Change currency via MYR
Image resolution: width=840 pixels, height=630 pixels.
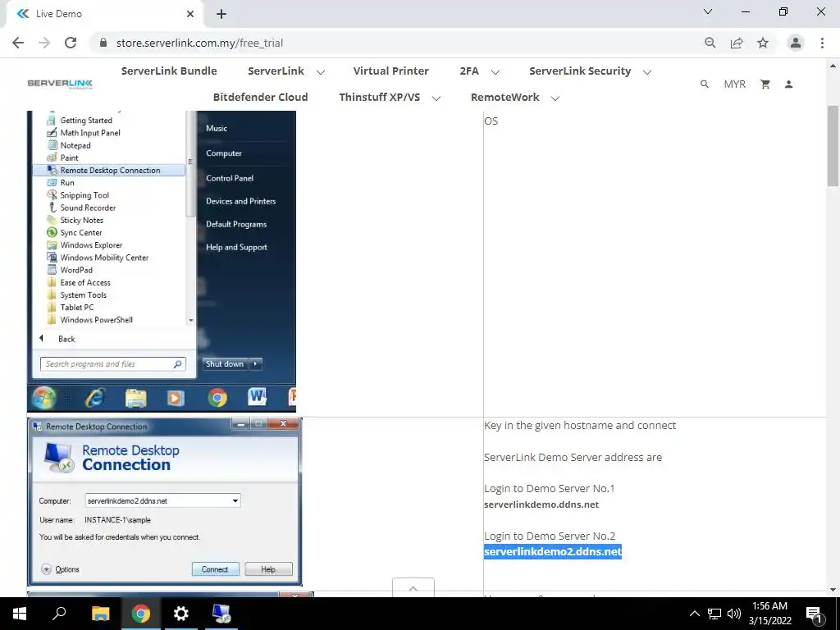[734, 84]
